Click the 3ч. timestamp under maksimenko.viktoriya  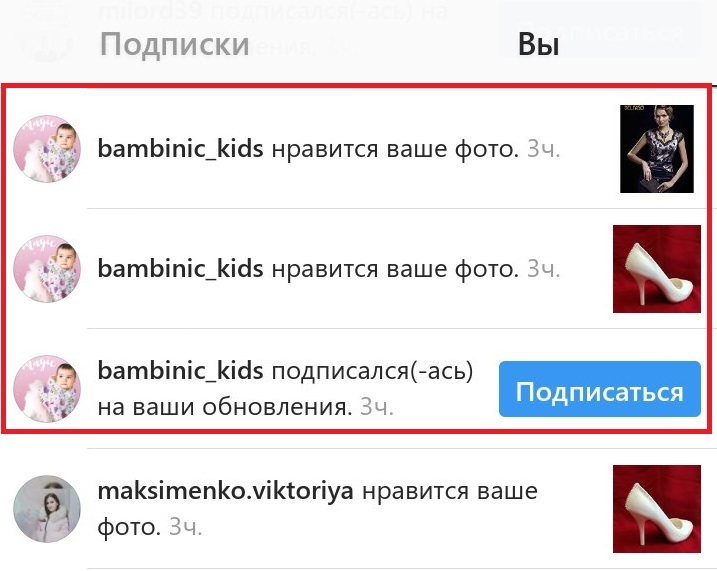click(185, 527)
